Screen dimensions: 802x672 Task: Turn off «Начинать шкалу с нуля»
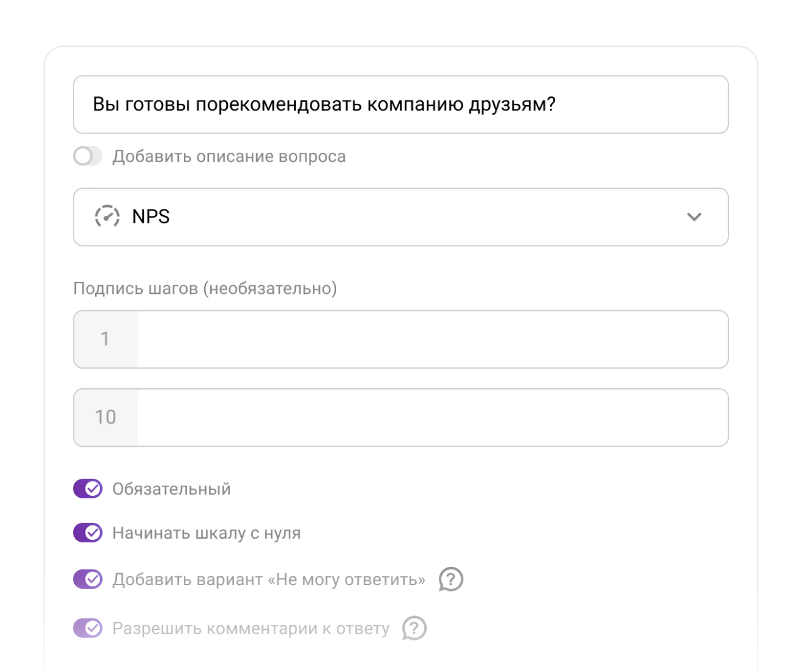click(x=88, y=532)
